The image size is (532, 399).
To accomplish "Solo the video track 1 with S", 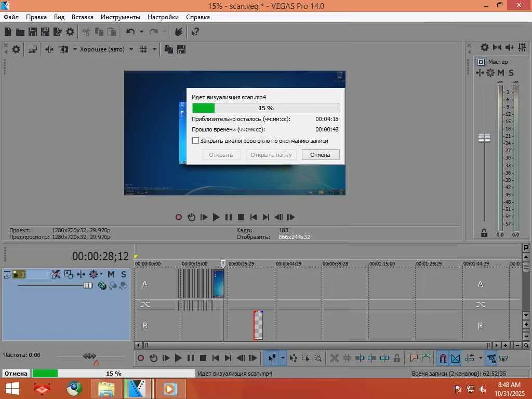I will 124,274.
